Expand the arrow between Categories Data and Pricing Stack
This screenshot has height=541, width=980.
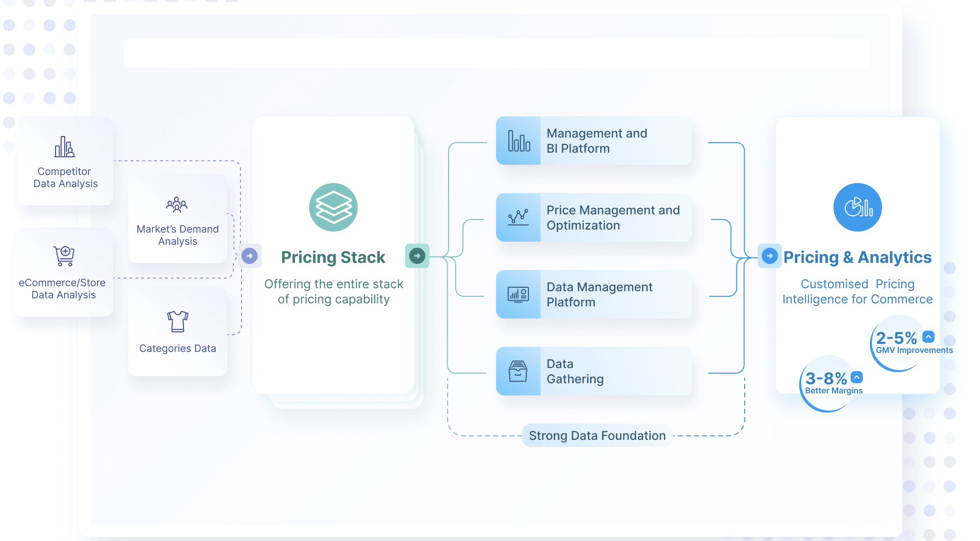coord(250,256)
